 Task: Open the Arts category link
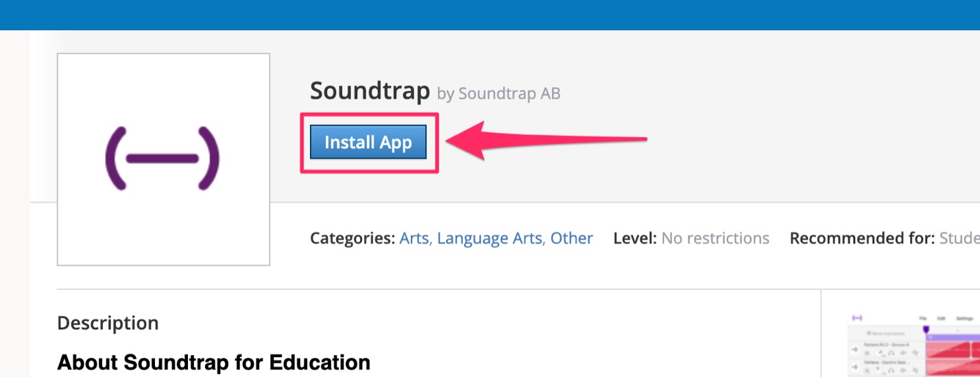[414, 238]
